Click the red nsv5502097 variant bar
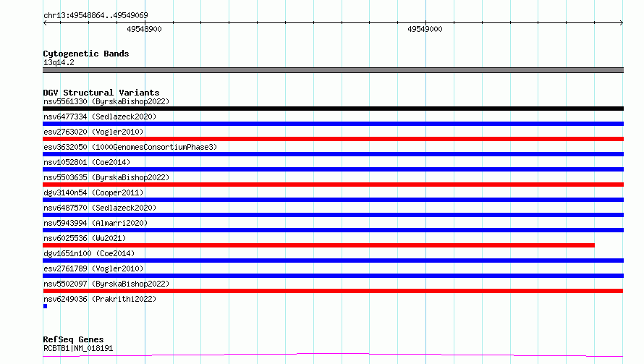 [x=333, y=291]
